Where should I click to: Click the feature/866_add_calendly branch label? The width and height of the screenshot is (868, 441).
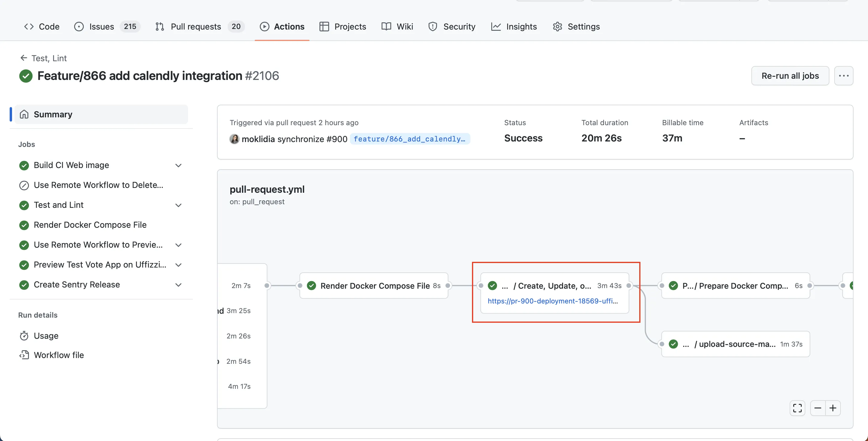coord(409,139)
